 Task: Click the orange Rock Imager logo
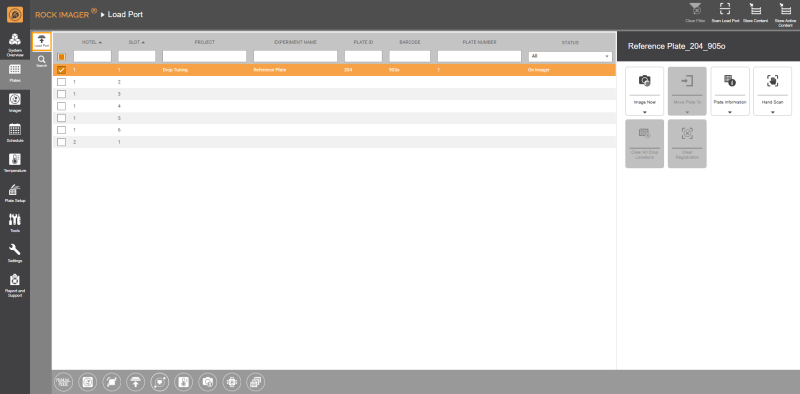15,14
